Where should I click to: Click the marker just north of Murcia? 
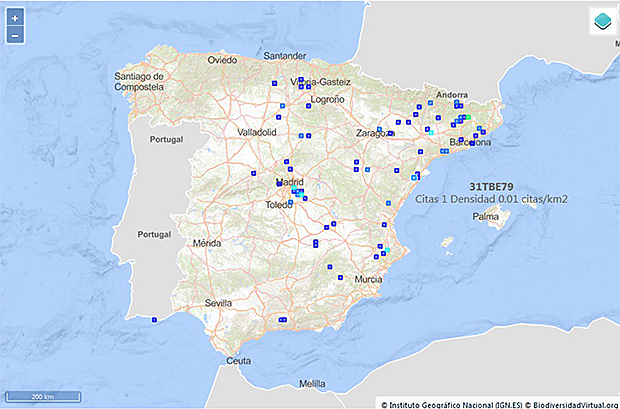pos(341,276)
